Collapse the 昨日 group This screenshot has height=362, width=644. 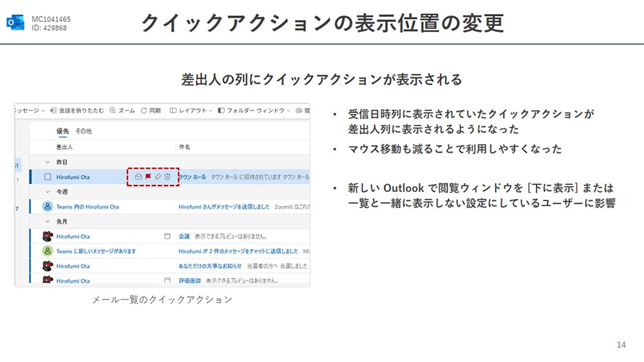point(48,162)
